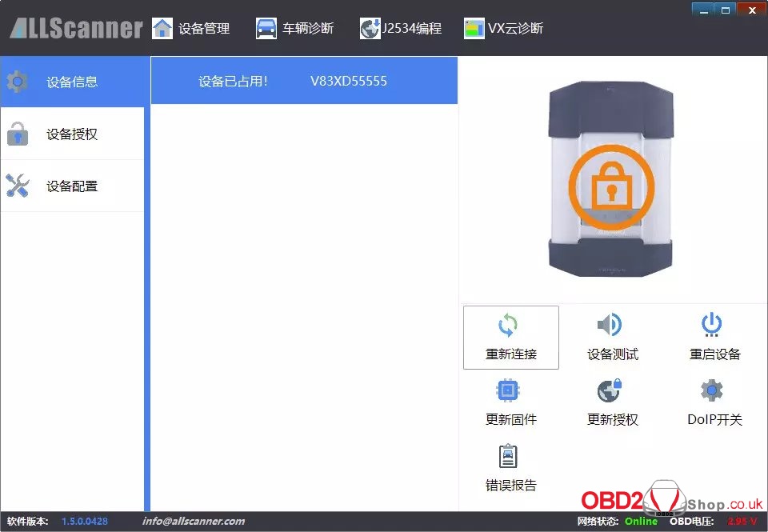Click the orange padlock on device image

(x=611, y=187)
